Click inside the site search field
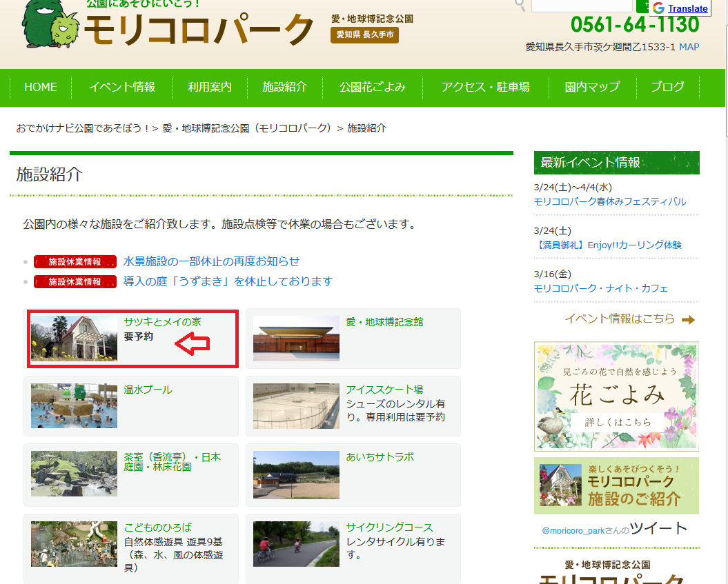Image resolution: width=728 pixels, height=584 pixels. point(581,6)
